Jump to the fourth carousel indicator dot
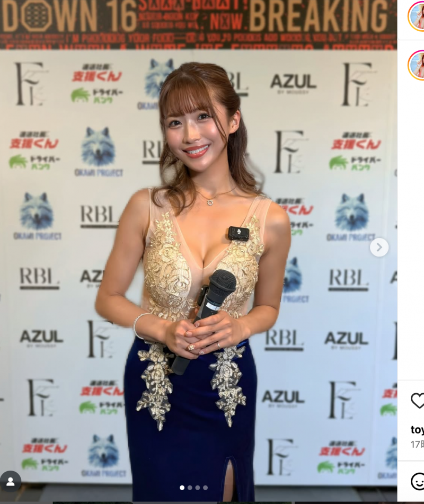The width and height of the screenshot is (424, 504). [x=206, y=488]
